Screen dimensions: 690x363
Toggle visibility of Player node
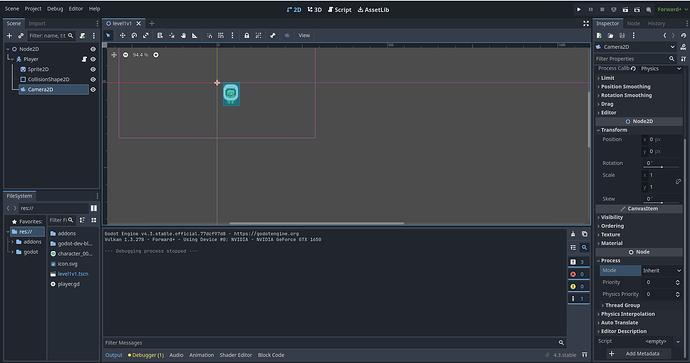tap(93, 59)
